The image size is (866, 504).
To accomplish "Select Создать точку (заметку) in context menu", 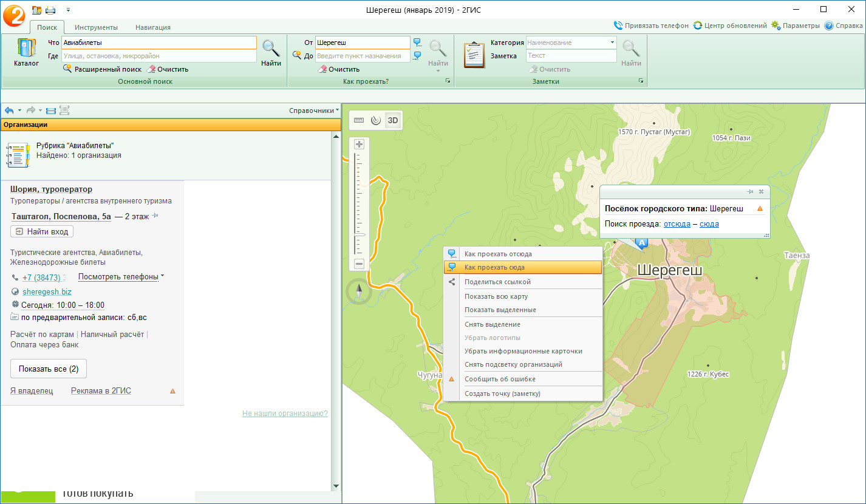I will point(523,393).
